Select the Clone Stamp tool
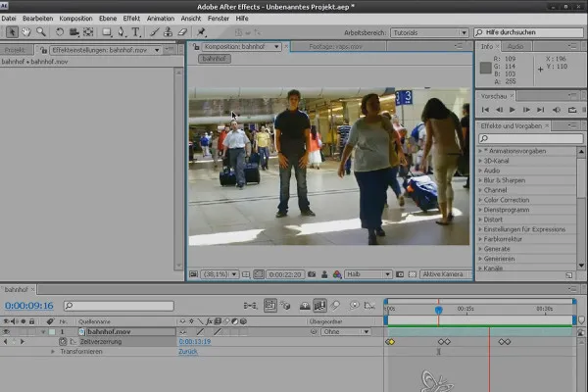 168,32
